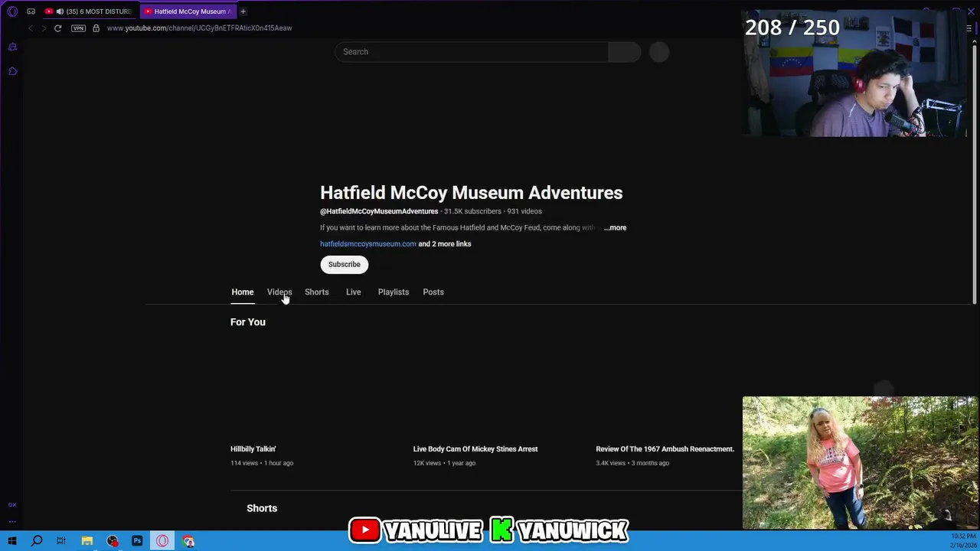Screen dimensions: 980x551
Task: Subscribe to the channel
Action: tap(345, 265)
